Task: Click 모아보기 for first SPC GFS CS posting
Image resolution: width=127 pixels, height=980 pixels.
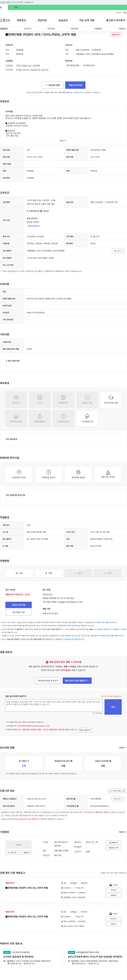Action: click(114, 890)
